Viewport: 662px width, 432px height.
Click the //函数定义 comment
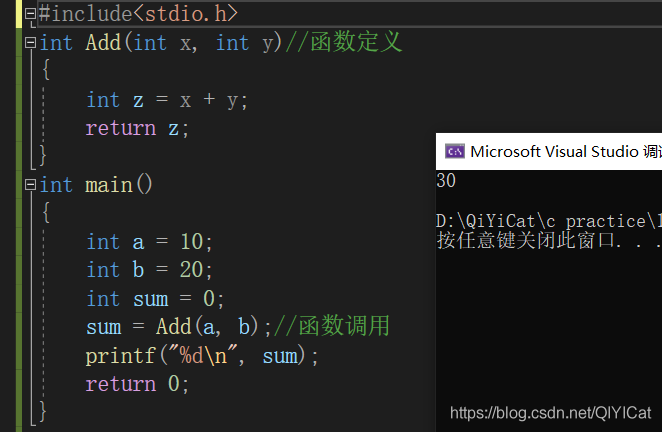tap(344, 42)
